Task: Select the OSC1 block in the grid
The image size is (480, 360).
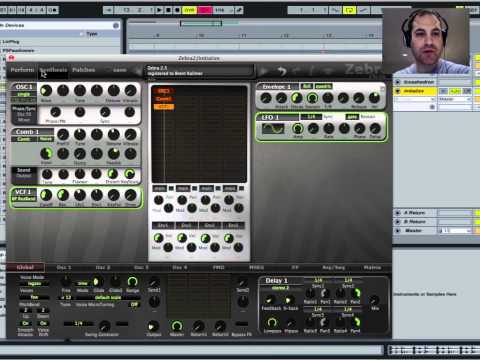Action: click(164, 91)
